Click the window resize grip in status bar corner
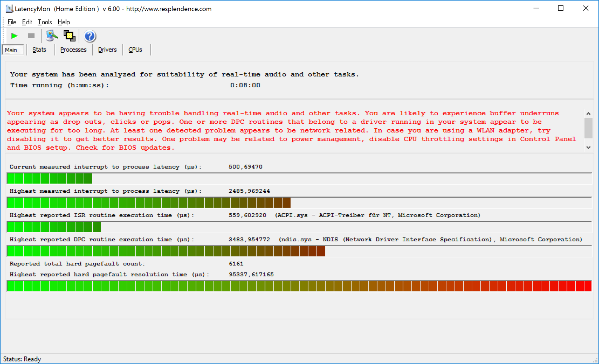599x364 pixels. (x=595, y=360)
